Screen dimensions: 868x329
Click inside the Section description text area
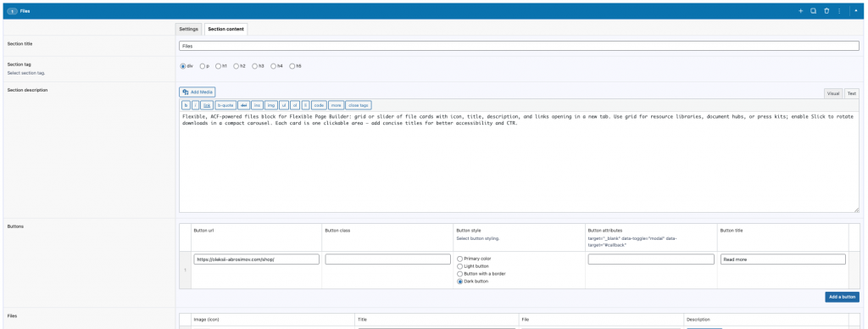519,162
